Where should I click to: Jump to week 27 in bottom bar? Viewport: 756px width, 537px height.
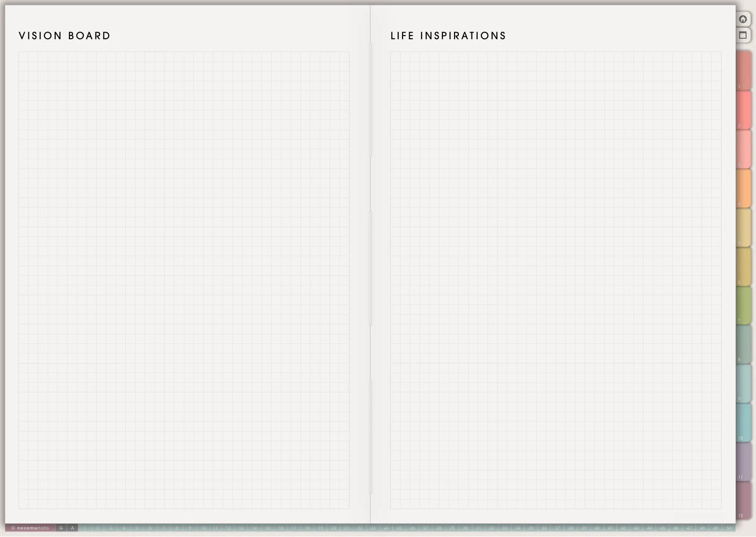426,528
